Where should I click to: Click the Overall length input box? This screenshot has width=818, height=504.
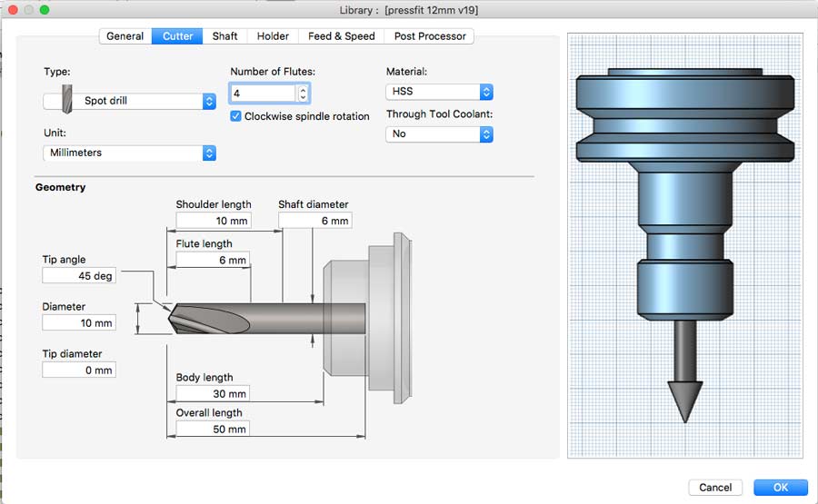[x=213, y=429]
